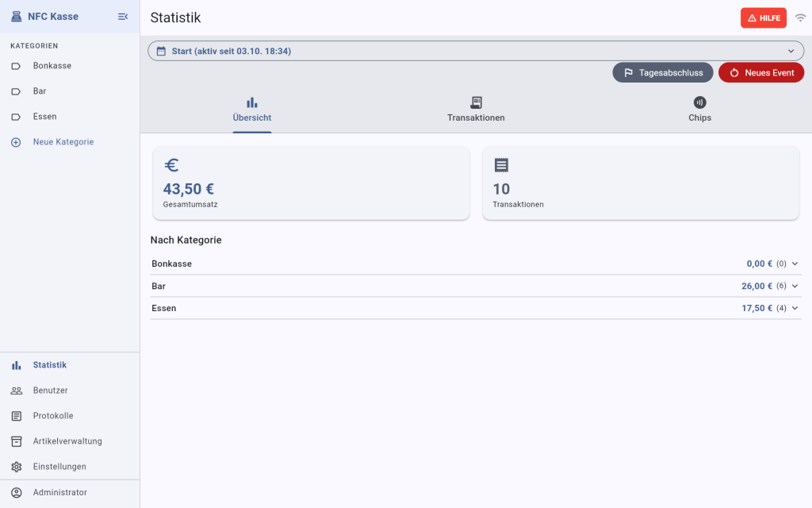Click the NFC Kasse cash register logo
This screenshot has width=812, height=508.
(17, 17)
